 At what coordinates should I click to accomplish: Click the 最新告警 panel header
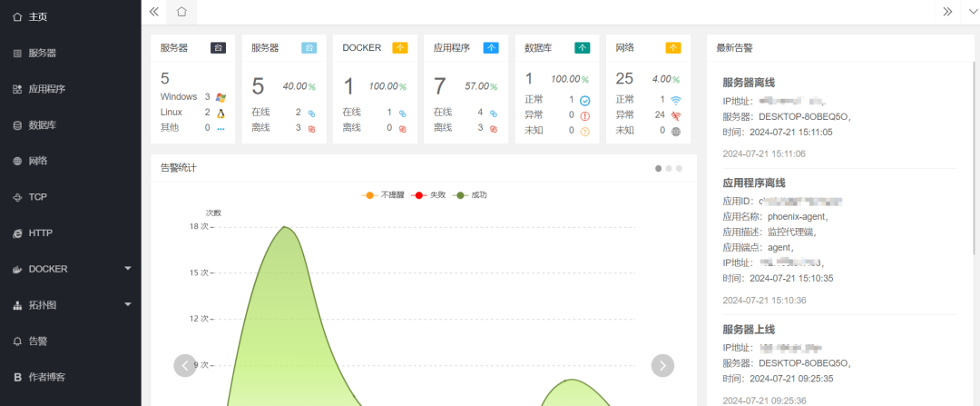(840, 47)
